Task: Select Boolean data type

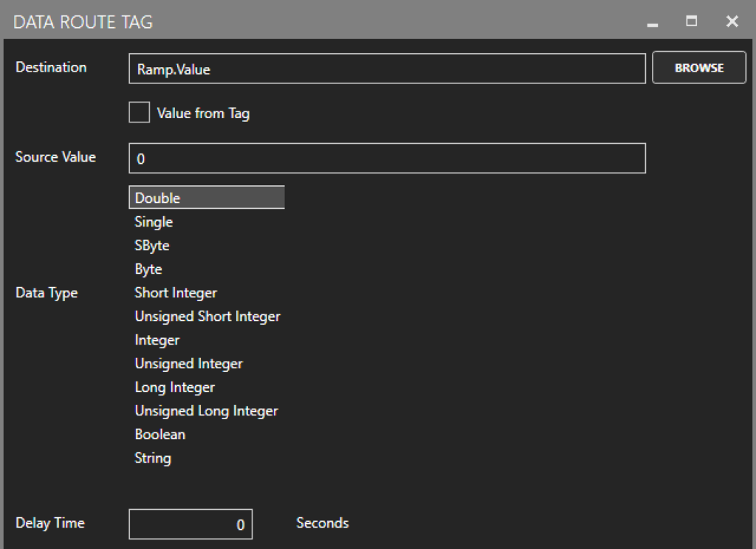Action: pos(159,435)
